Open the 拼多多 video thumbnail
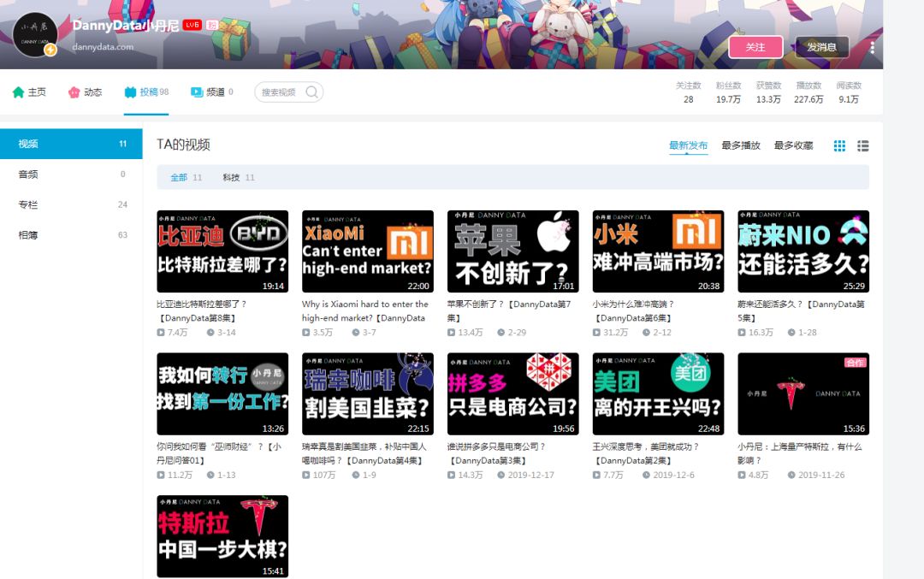This screenshot has height=579, width=924. [x=512, y=394]
